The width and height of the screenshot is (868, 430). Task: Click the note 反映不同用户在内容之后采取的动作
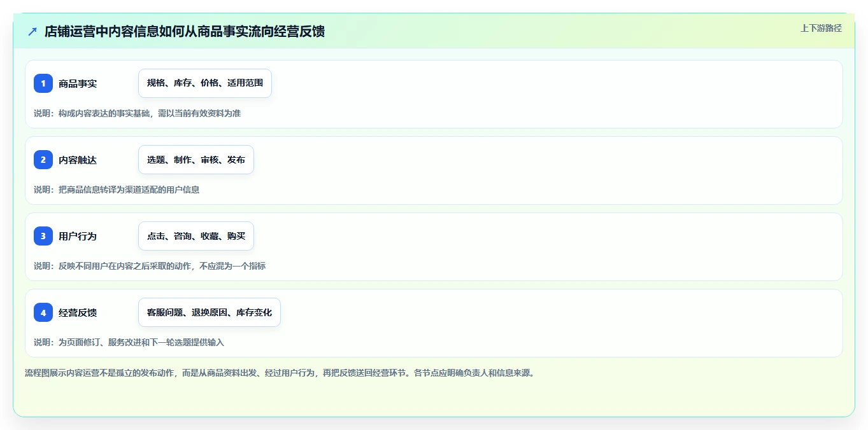pyautogui.click(x=124, y=266)
